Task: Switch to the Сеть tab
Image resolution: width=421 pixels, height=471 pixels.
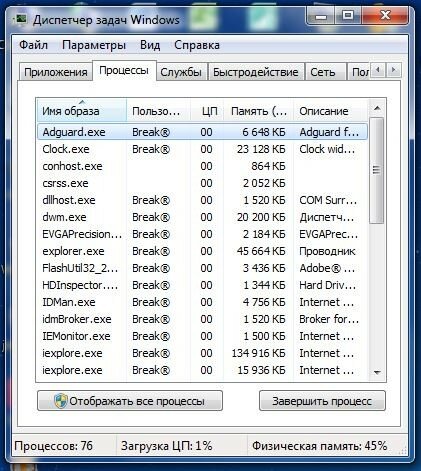Action: (323, 72)
